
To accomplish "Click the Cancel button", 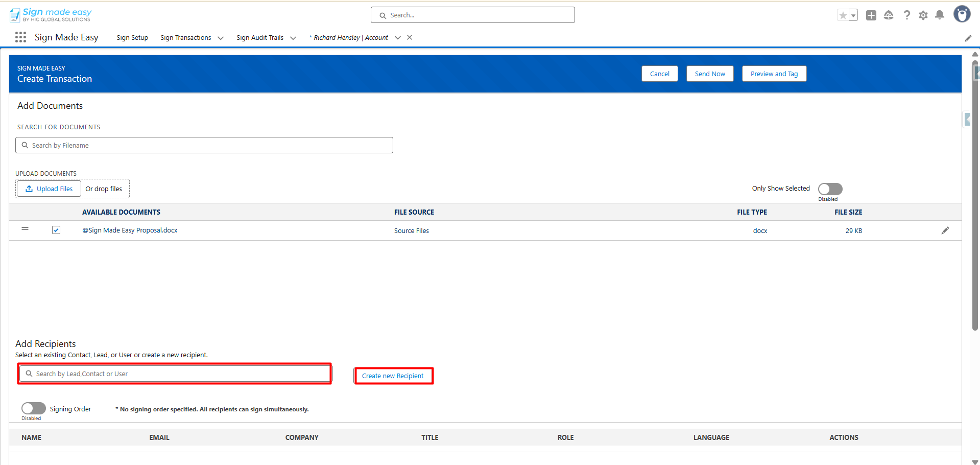I will click(x=660, y=74).
